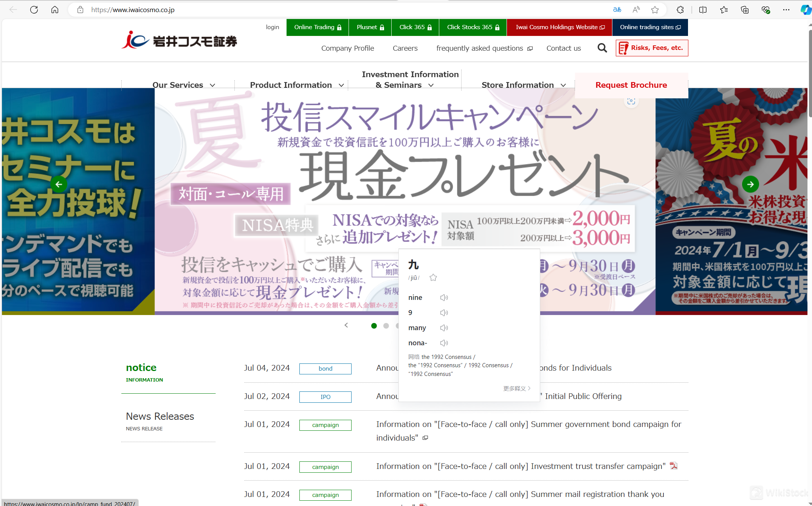This screenshot has width=812, height=506.
Task: Click the Risks, Fees, etc. button
Action: tap(652, 48)
